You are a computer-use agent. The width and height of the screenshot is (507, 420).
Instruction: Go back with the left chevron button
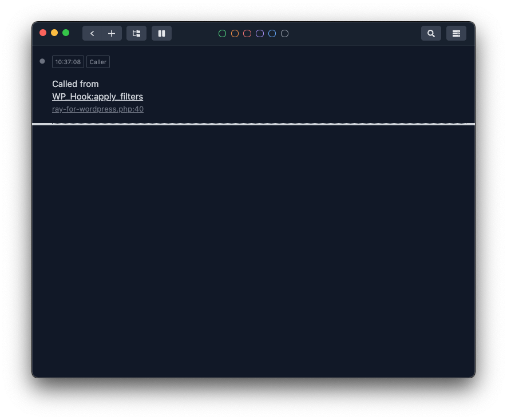[x=92, y=33]
